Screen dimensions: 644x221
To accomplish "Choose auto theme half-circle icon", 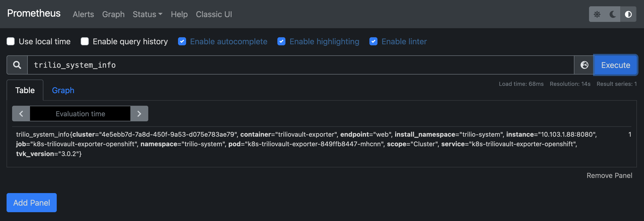I will click(628, 14).
